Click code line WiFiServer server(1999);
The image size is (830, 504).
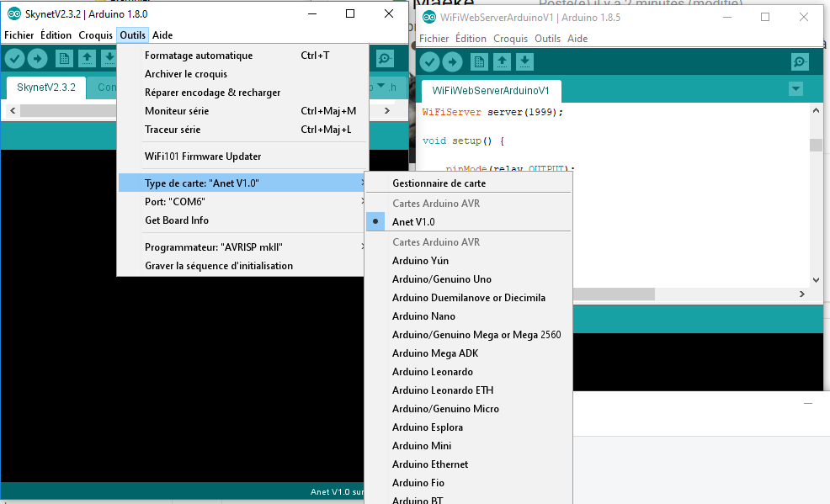pos(492,112)
